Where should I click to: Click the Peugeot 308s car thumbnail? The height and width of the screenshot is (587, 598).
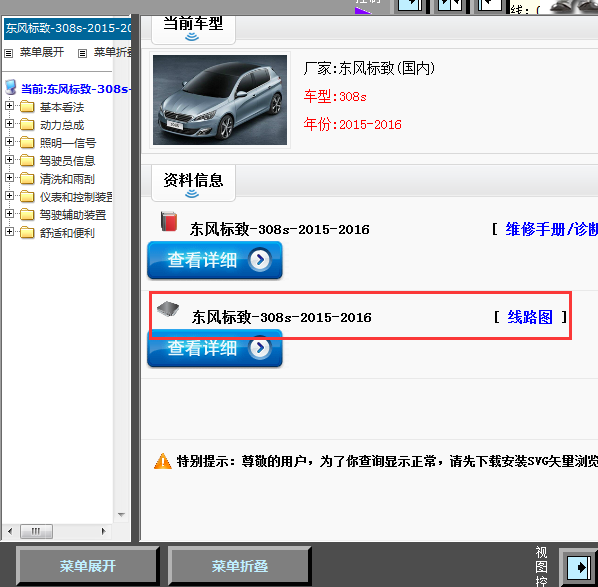pos(220,100)
